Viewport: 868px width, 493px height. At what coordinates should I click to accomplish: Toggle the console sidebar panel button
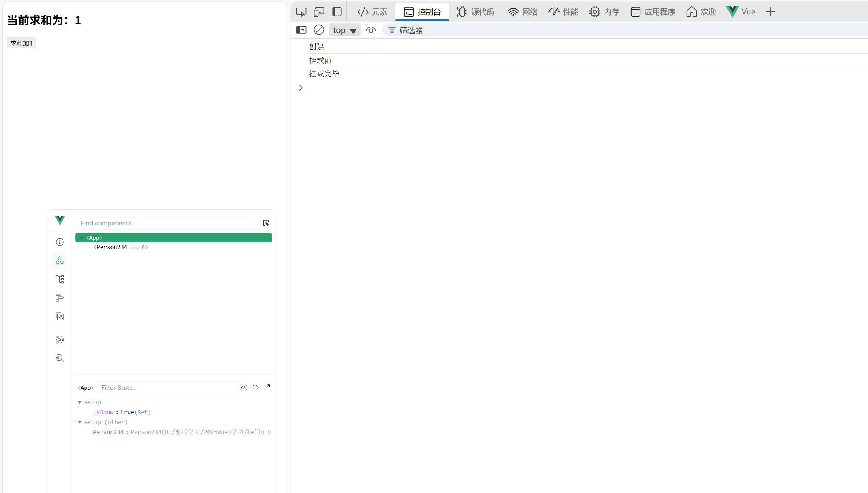coord(301,30)
